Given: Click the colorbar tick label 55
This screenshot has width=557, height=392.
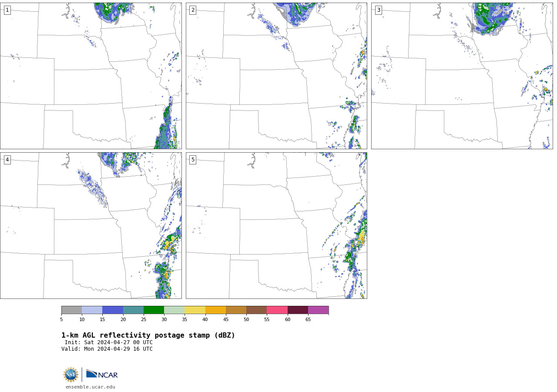Looking at the screenshot, I should point(267,320).
